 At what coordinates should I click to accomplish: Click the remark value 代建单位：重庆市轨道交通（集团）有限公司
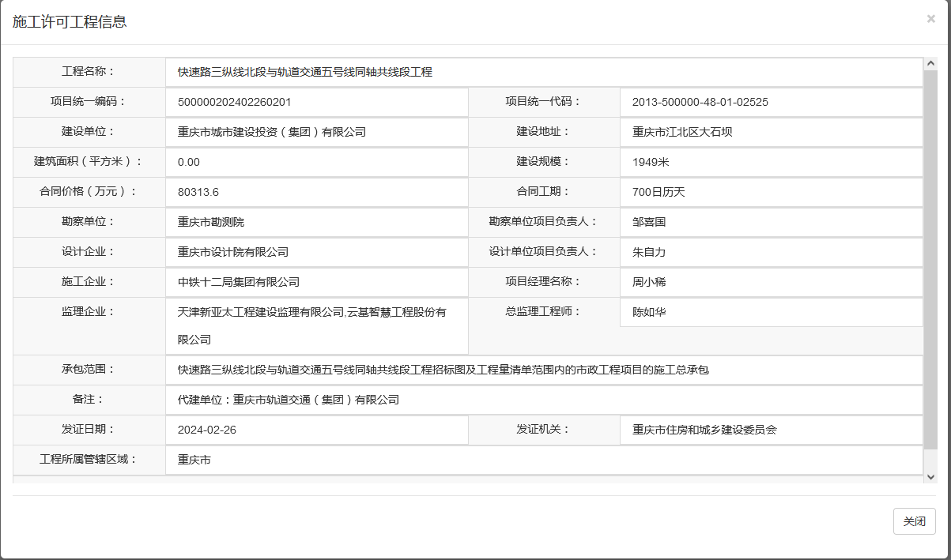tap(289, 400)
